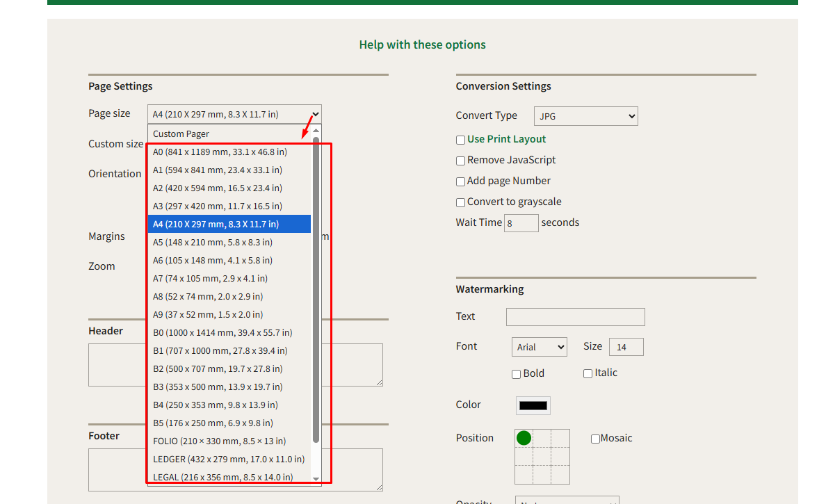Enable the Mosaic watermark option
The width and height of the screenshot is (826, 504).
(x=595, y=438)
